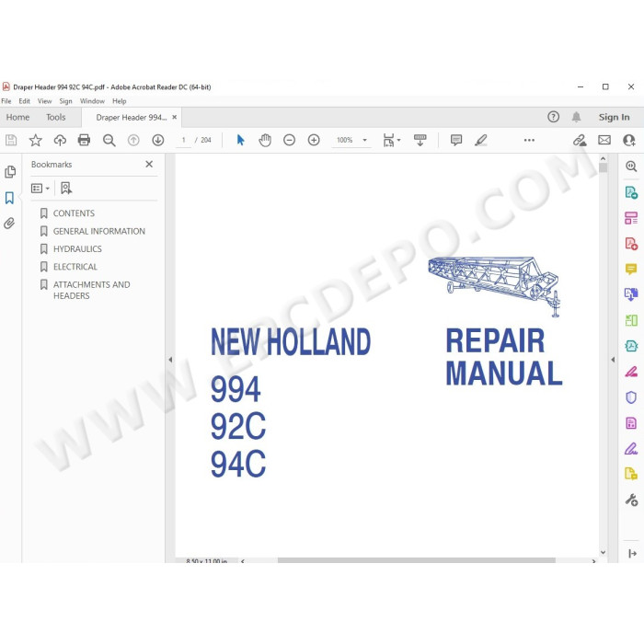
Task: Open the Edit menu
Action: click(x=24, y=101)
